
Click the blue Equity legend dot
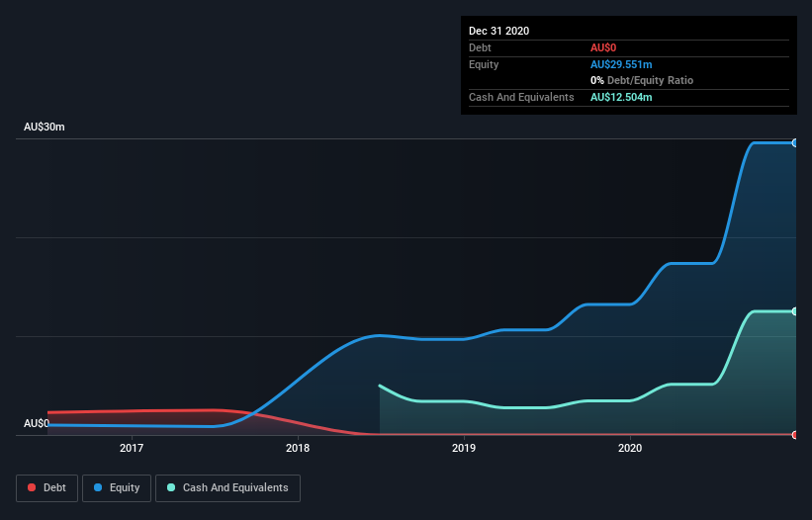coord(98,487)
